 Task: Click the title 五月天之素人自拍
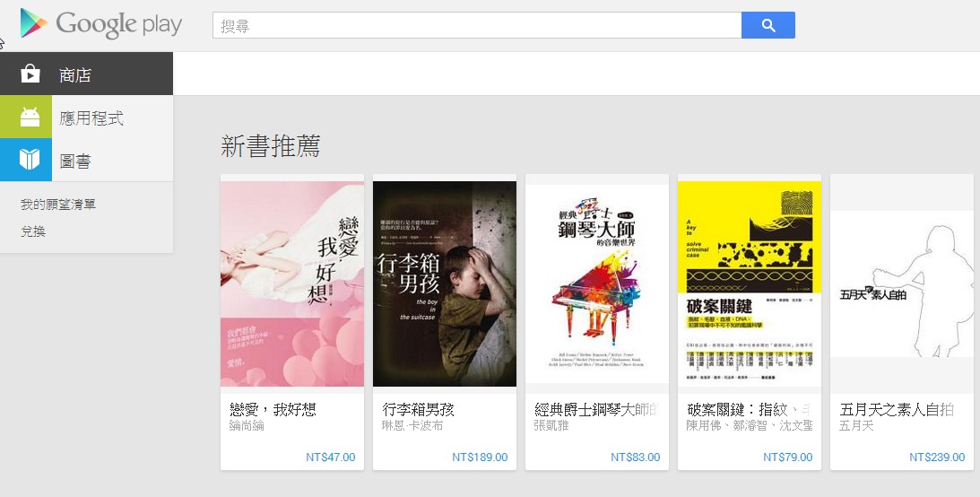[897, 409]
